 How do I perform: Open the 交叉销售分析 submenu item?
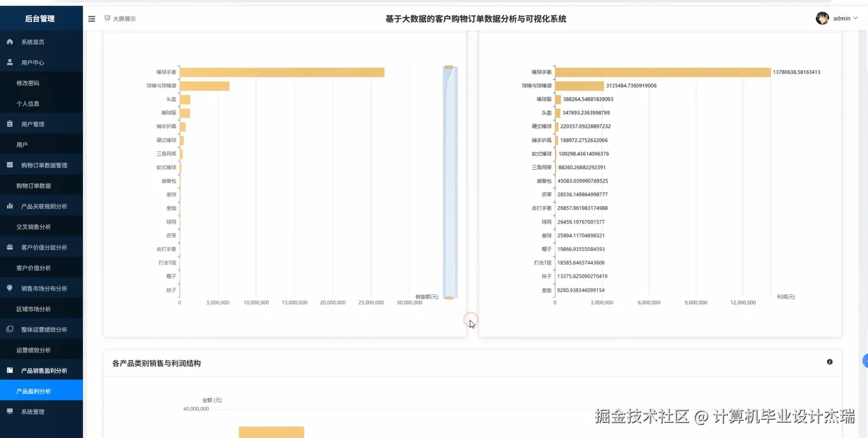pyautogui.click(x=41, y=227)
